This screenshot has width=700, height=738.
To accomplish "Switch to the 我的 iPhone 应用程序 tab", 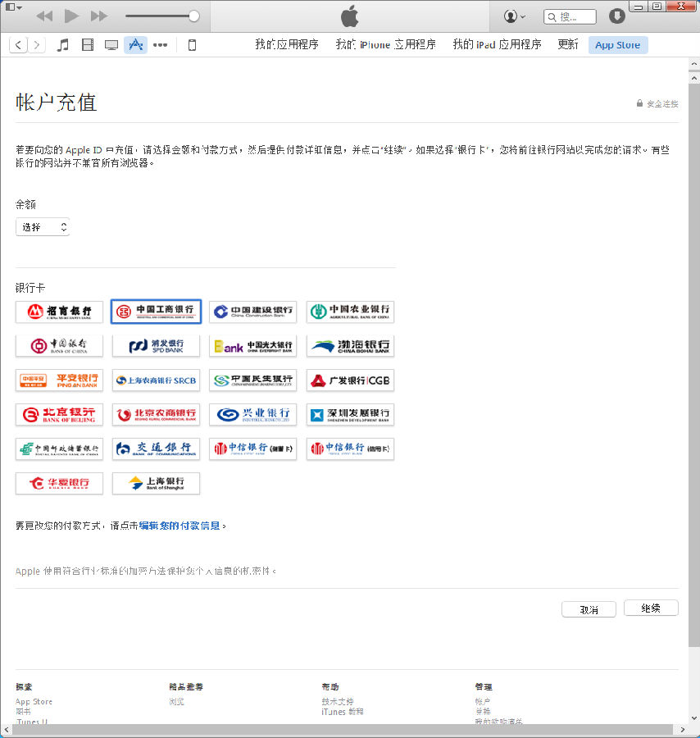I will coord(386,45).
